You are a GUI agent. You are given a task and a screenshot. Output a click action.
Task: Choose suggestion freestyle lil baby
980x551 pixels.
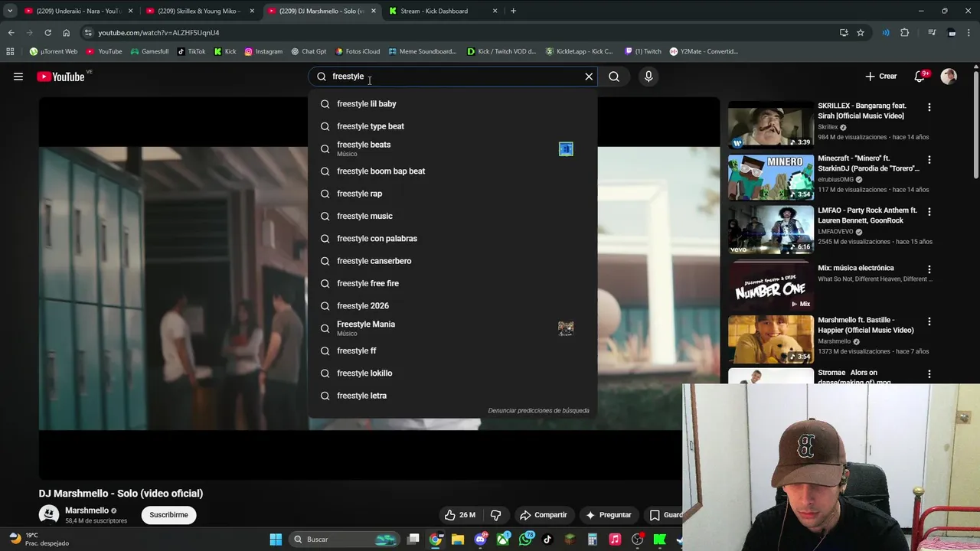coord(452,104)
